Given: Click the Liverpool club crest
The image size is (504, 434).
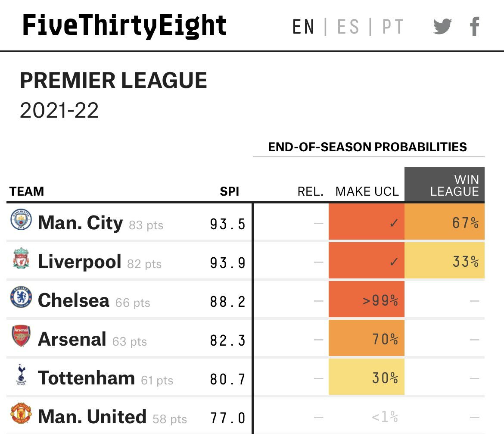Looking at the screenshot, I should pyautogui.click(x=21, y=259).
